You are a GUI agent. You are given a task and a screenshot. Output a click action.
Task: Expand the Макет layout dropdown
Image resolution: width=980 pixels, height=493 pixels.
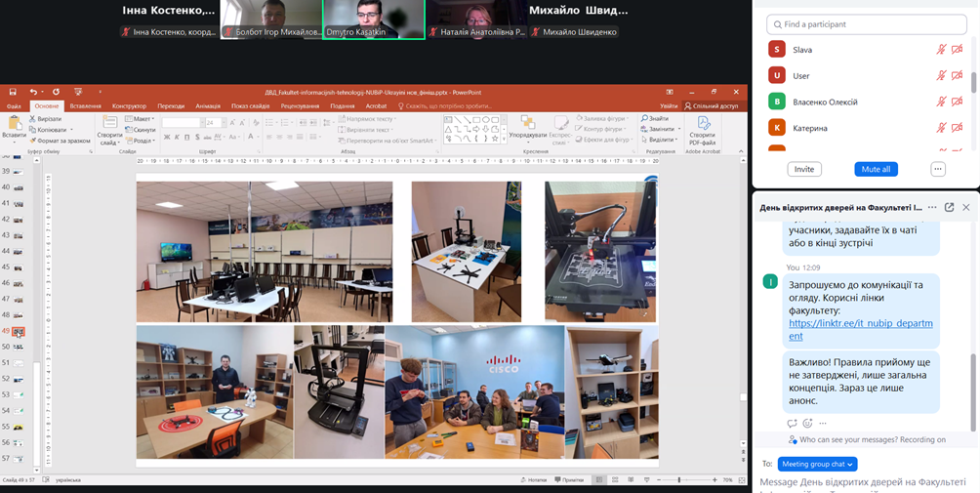coord(140,119)
